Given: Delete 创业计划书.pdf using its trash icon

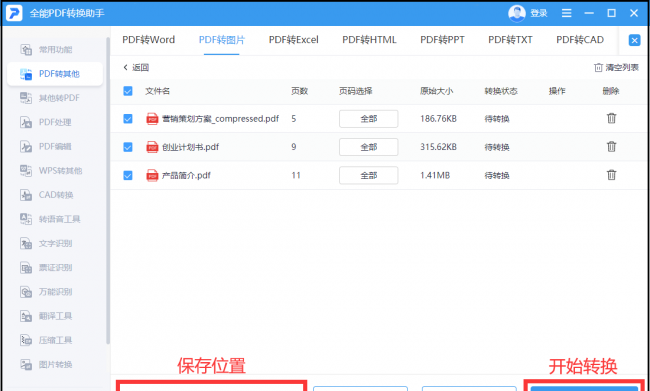Looking at the screenshot, I should pyautogui.click(x=611, y=147).
